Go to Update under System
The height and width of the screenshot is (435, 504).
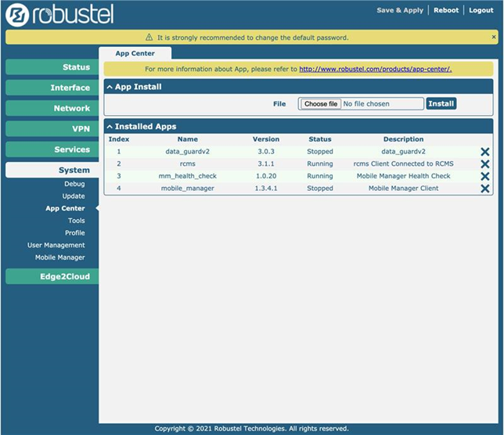[74, 196]
